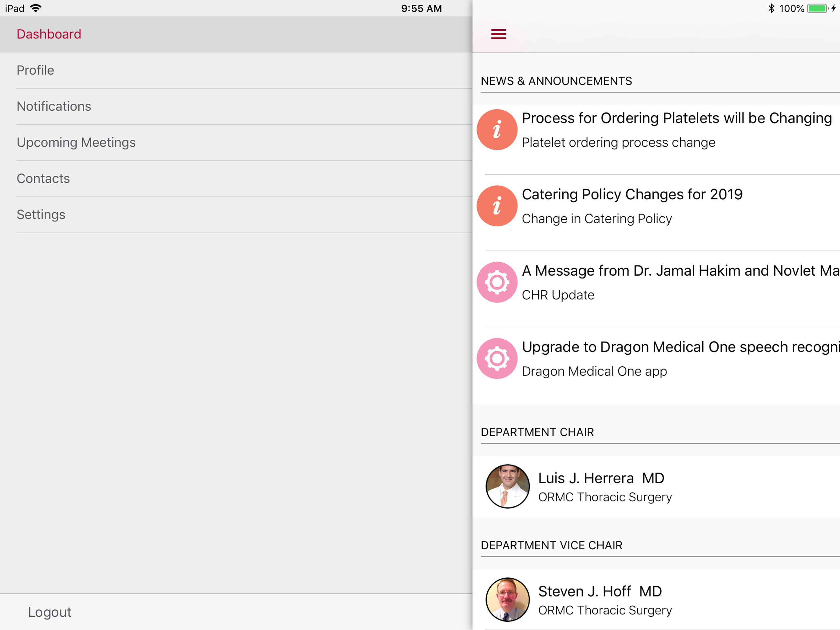840x630 pixels.
Task: Open the Dashboard menu item
Action: coord(236,34)
